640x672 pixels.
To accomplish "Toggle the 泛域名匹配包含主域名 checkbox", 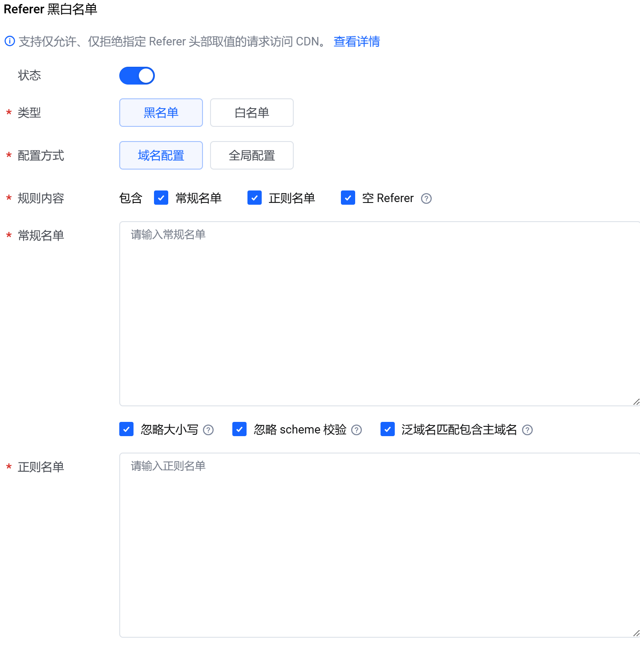I will [388, 429].
